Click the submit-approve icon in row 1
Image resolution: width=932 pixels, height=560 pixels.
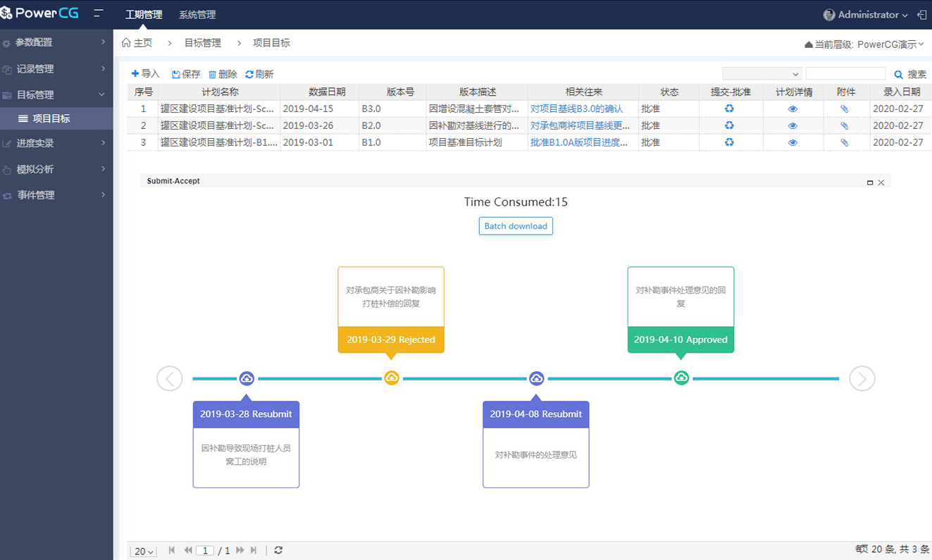[729, 108]
